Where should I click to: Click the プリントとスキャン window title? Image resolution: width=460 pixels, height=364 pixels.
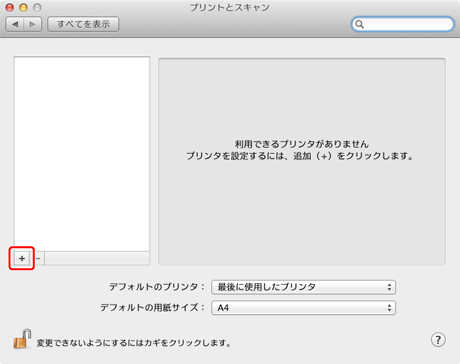[230, 7]
